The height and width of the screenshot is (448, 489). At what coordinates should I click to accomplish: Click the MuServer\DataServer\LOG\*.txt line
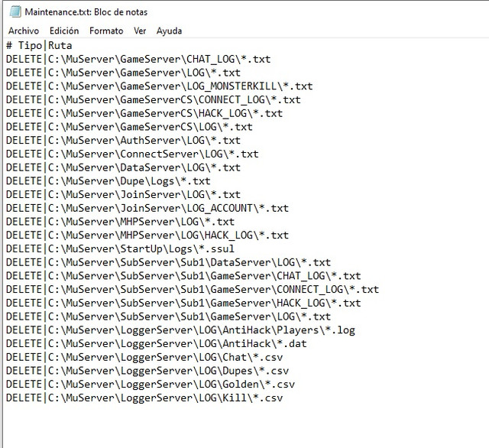tap(123, 167)
